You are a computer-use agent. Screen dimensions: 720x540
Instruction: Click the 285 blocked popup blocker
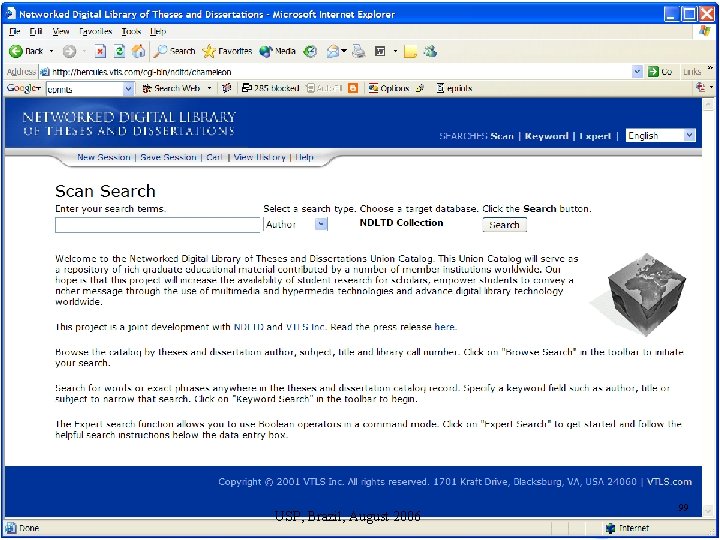click(x=270, y=88)
